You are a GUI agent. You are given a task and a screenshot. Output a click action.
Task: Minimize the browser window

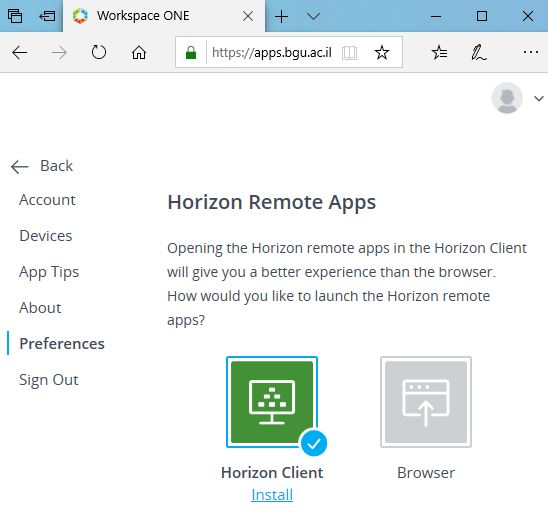click(436, 16)
